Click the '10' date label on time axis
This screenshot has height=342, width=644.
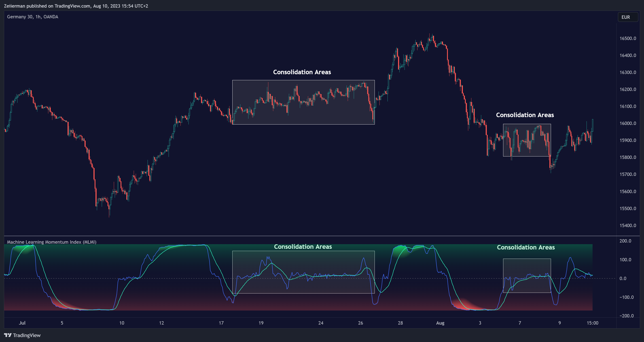click(x=122, y=323)
